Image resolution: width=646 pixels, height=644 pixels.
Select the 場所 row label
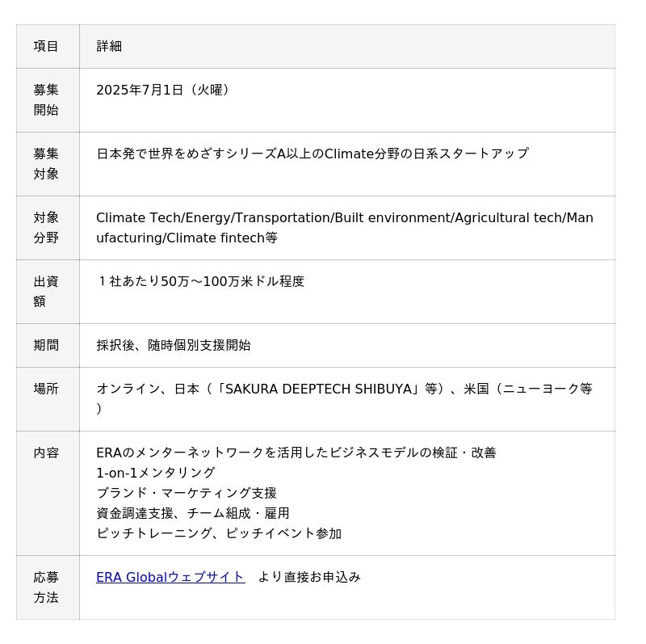click(x=46, y=389)
